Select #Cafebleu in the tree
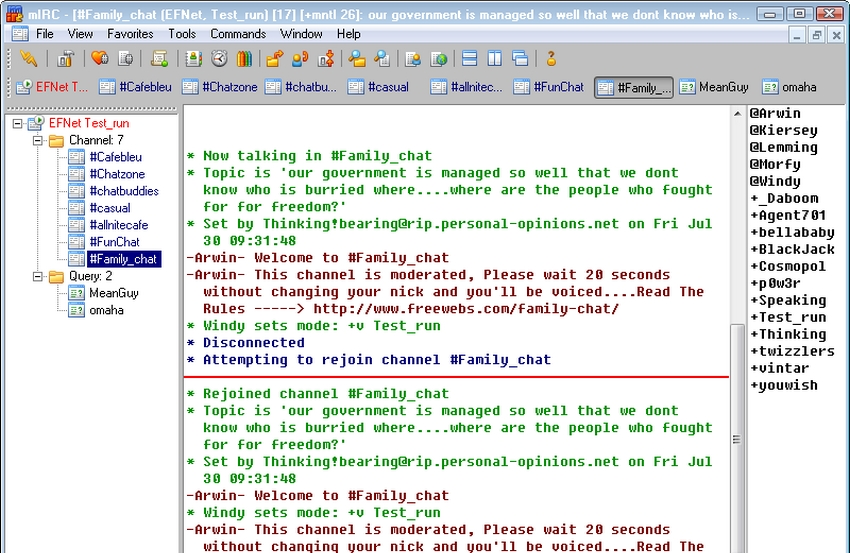850x553 pixels. tap(115, 157)
